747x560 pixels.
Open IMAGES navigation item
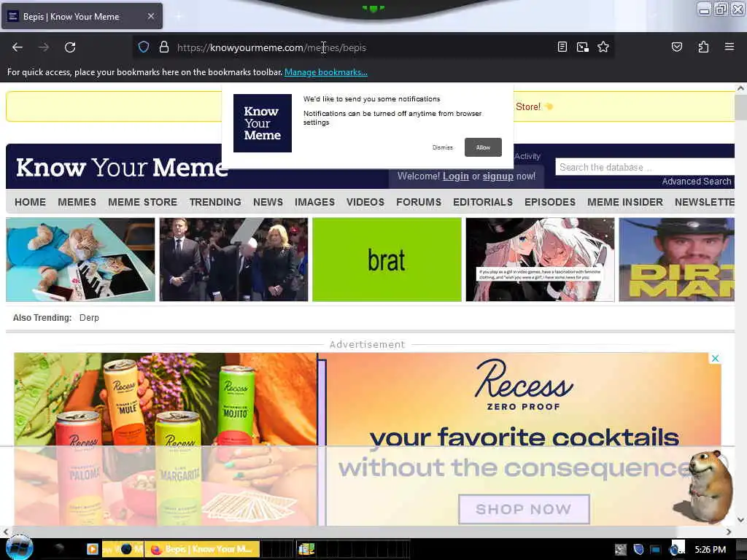point(314,202)
